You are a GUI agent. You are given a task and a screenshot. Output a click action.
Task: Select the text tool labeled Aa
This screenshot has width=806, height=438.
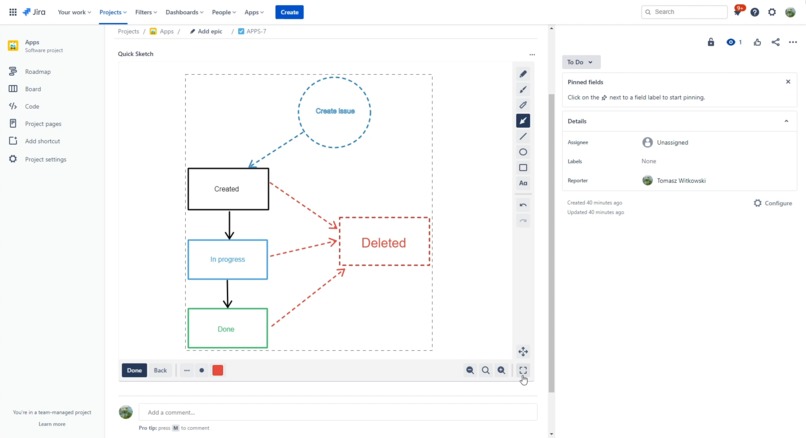tap(523, 183)
